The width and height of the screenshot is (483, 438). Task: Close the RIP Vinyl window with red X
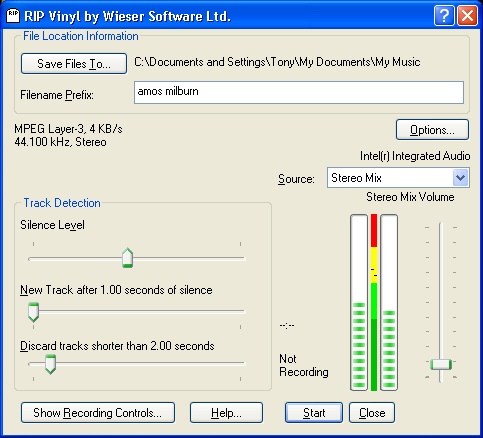[x=467, y=15]
